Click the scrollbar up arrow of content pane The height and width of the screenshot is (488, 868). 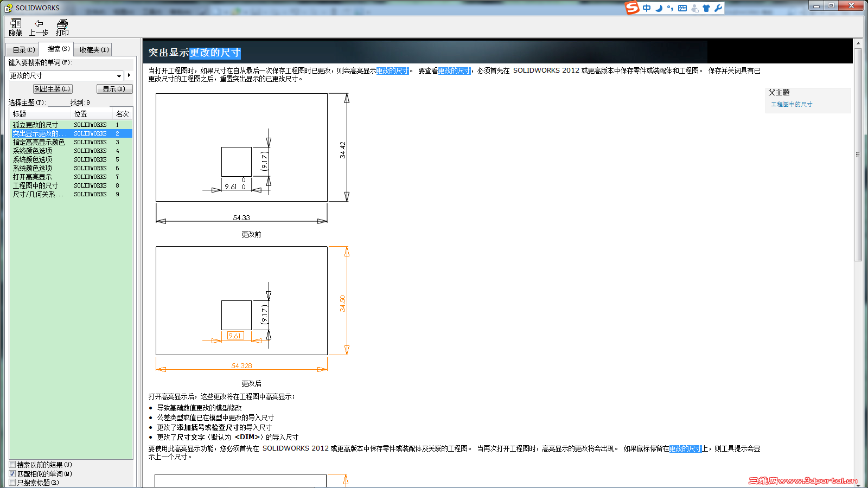point(858,43)
